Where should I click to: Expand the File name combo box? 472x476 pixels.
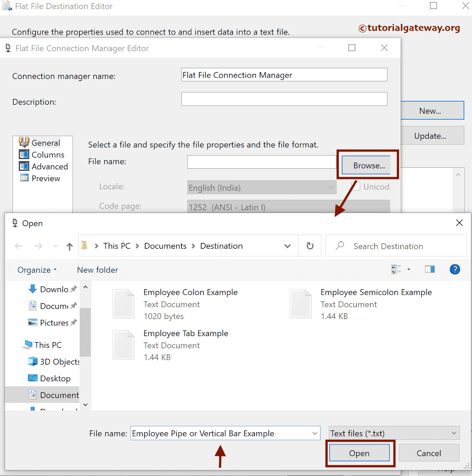(x=314, y=433)
